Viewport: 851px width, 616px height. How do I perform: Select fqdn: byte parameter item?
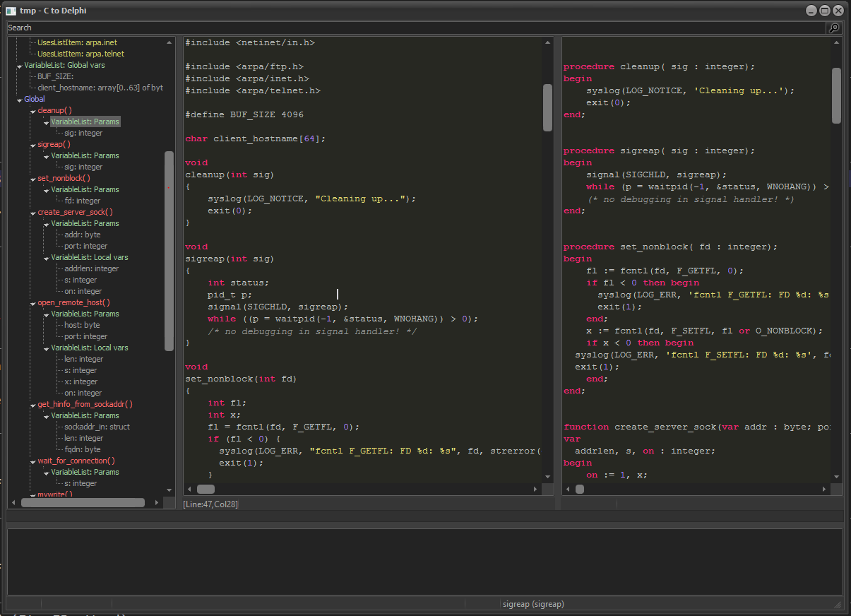point(82,449)
